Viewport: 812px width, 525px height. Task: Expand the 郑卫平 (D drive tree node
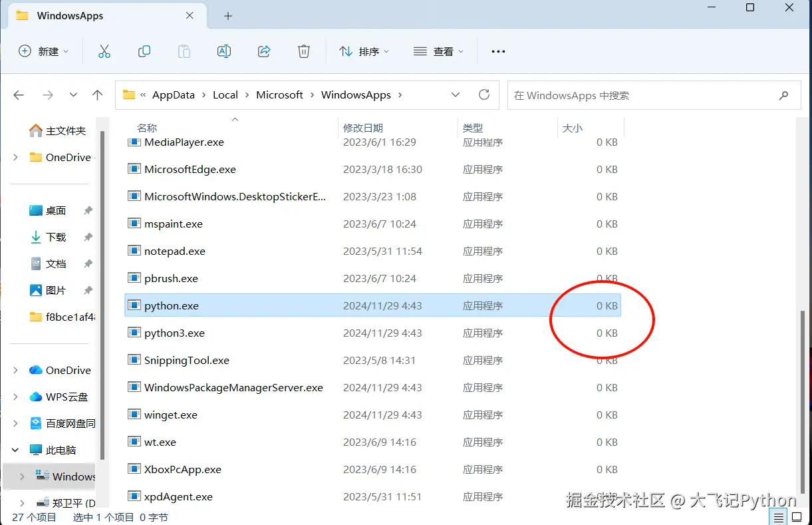click(x=23, y=502)
